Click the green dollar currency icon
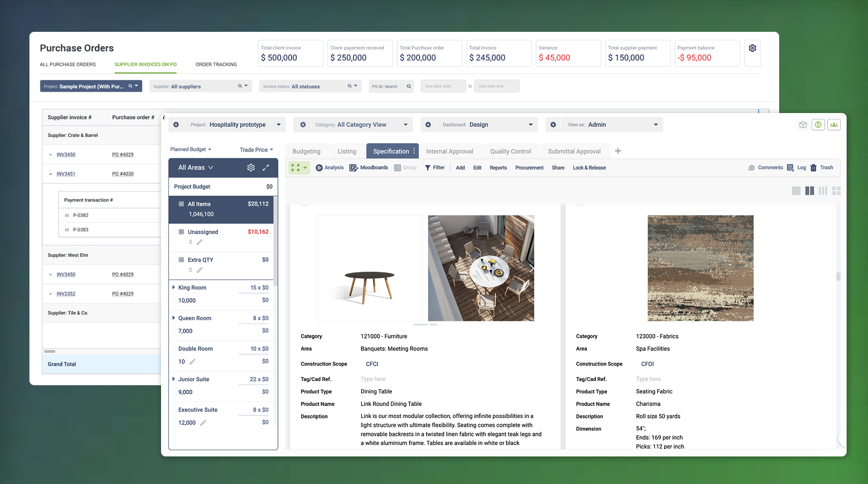868x484 pixels. pyautogui.click(x=818, y=125)
